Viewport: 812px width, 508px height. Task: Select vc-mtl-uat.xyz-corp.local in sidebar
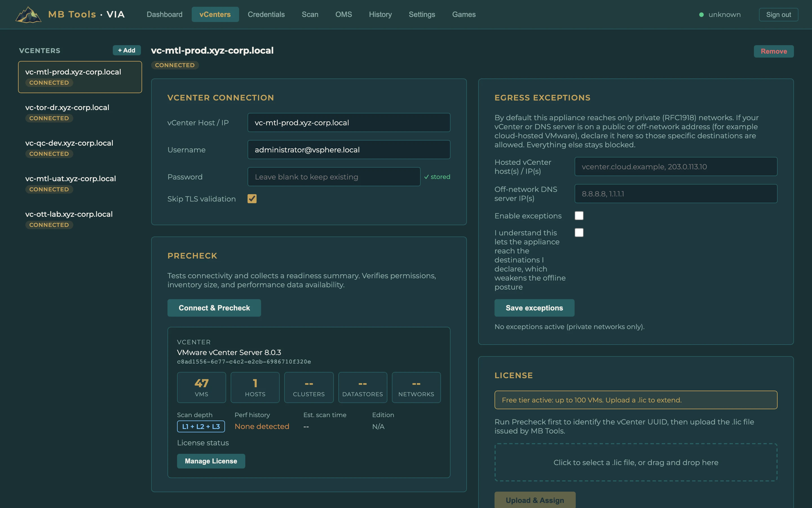[x=80, y=184]
